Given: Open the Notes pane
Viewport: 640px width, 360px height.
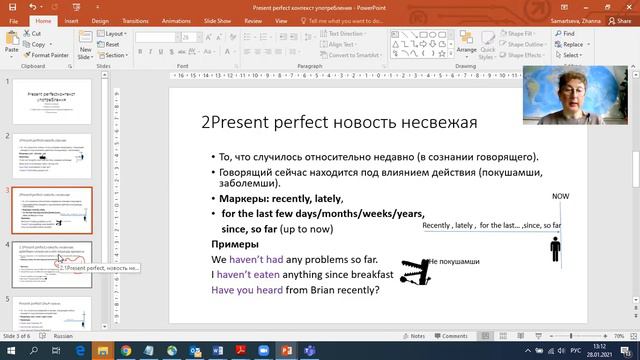Looking at the screenshot, I should [414, 336].
